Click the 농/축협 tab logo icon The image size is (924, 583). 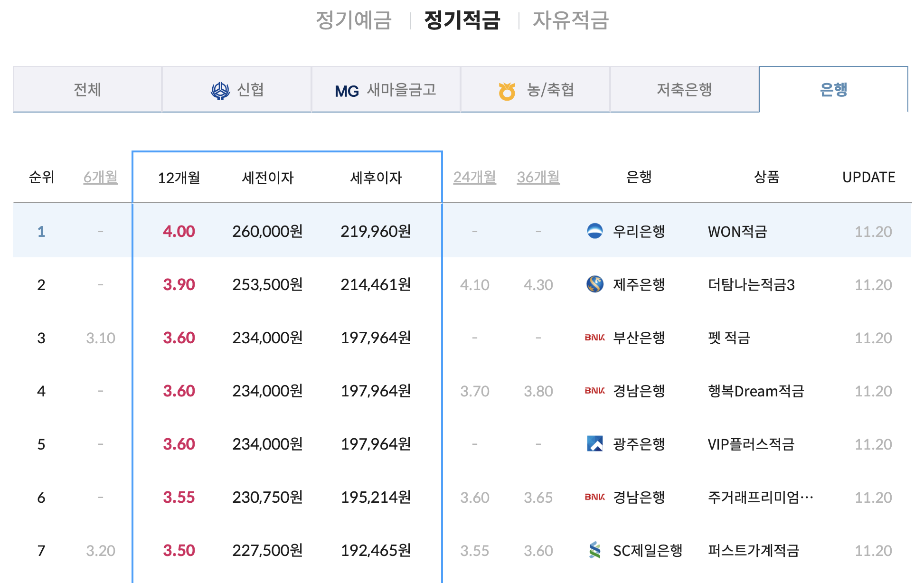pos(507,91)
